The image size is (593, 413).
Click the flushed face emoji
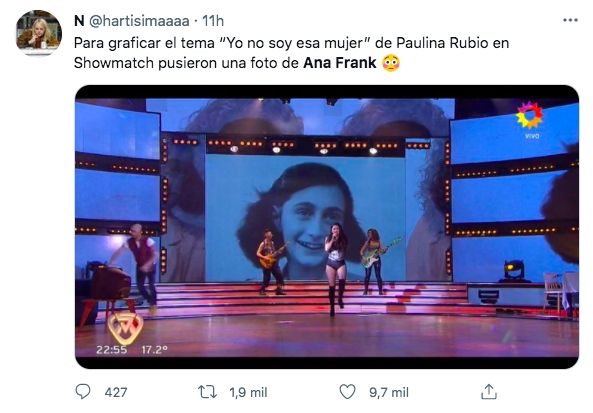tap(391, 63)
